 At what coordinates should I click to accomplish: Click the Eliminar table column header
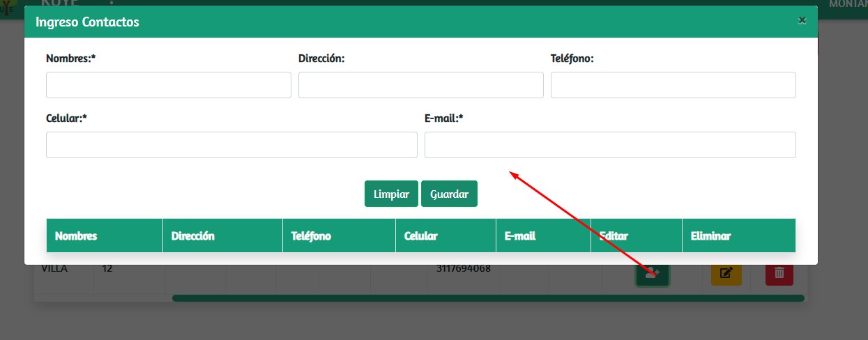[710, 235]
